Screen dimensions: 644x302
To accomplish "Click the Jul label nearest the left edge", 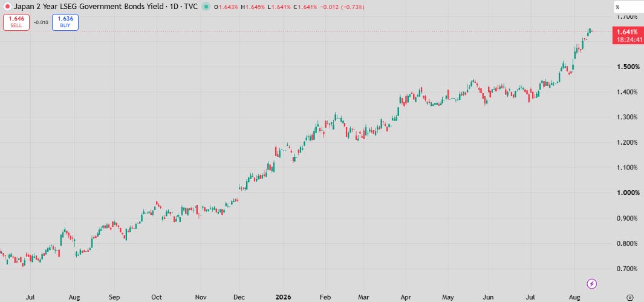I will click(30, 296).
